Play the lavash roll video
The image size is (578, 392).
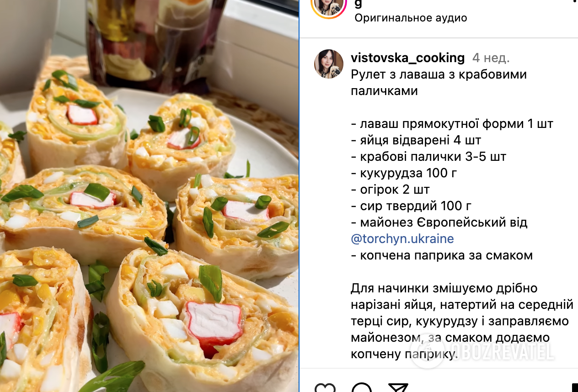(x=149, y=196)
